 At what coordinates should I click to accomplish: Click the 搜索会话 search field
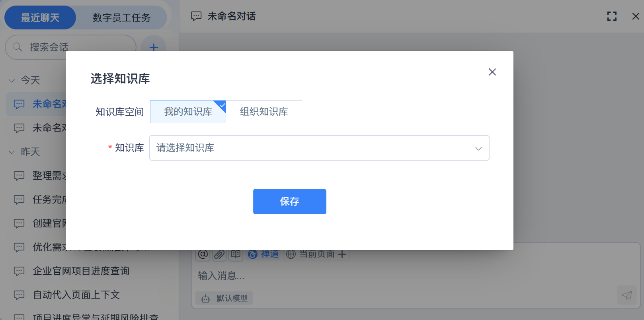70,47
